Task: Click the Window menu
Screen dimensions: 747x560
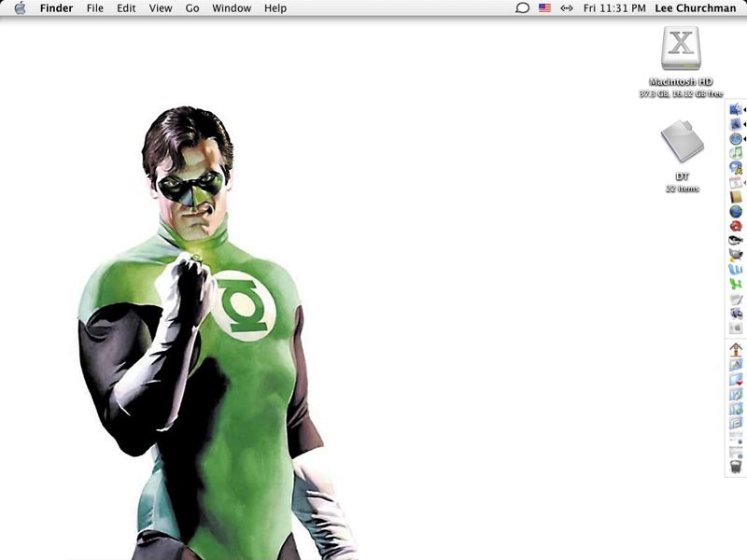Action: (232, 8)
